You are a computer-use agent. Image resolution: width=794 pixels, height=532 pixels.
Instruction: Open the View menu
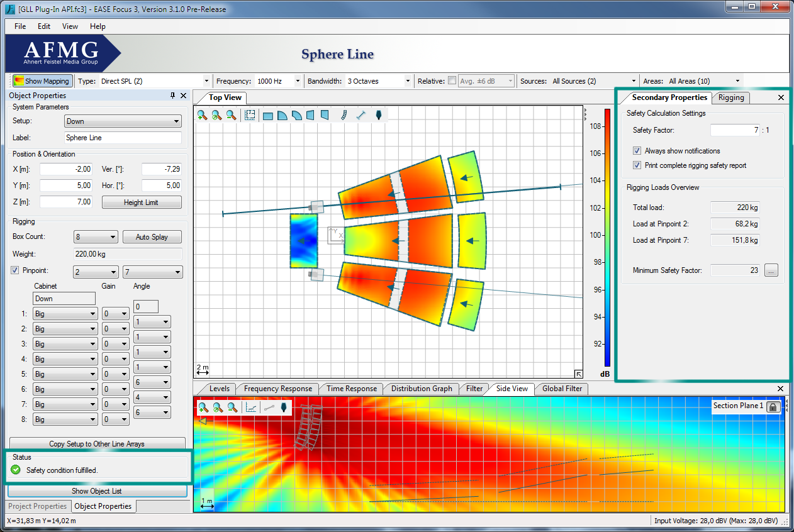[x=70, y=26]
